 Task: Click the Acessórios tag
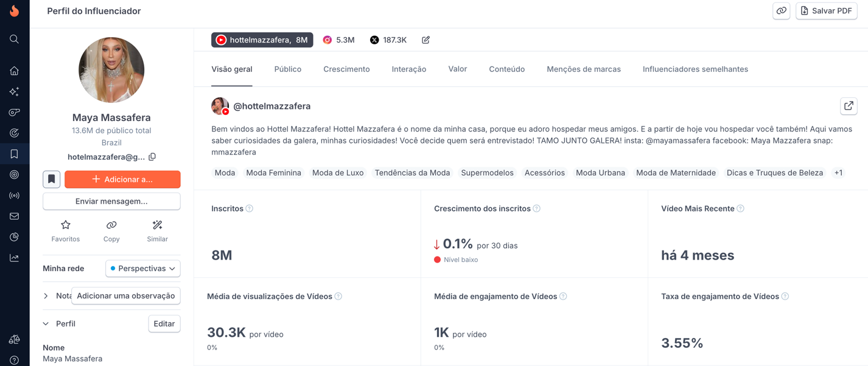point(545,173)
